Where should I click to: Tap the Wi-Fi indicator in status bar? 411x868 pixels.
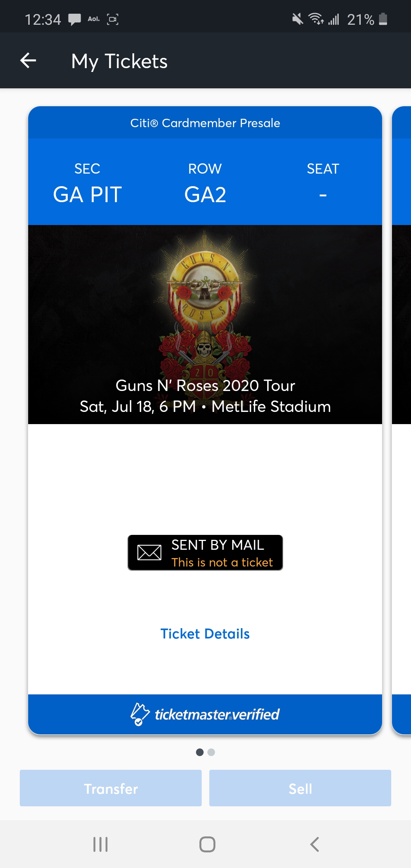(x=316, y=20)
